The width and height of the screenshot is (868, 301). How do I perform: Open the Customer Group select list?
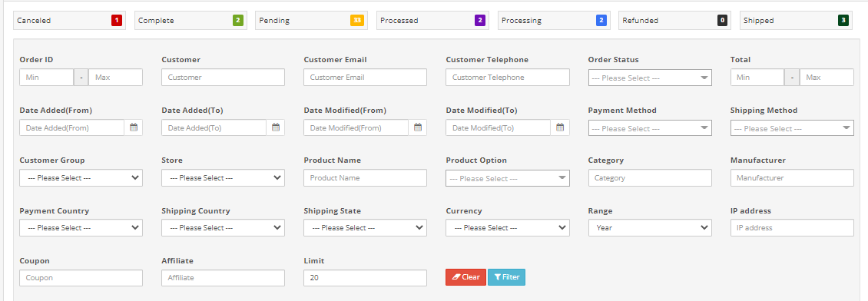coord(81,178)
